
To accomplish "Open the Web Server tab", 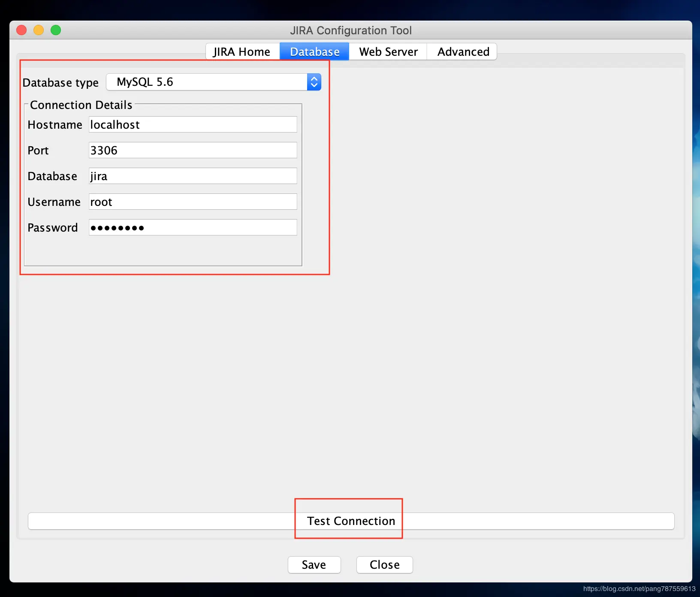I will (x=388, y=52).
